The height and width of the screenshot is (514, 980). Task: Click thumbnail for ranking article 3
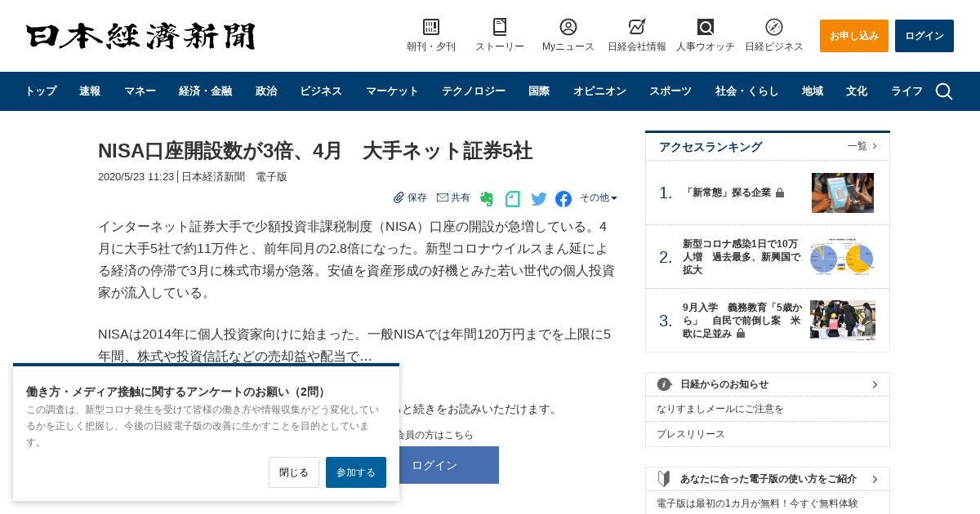(x=843, y=320)
